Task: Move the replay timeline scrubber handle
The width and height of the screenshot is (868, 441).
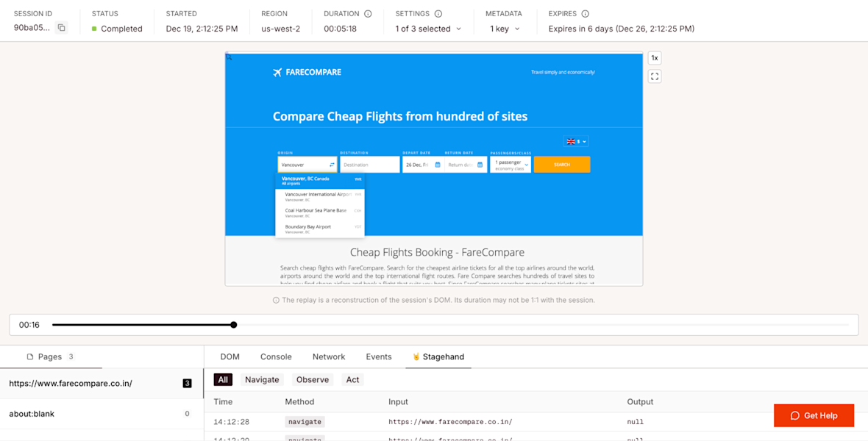Action: [x=234, y=325]
